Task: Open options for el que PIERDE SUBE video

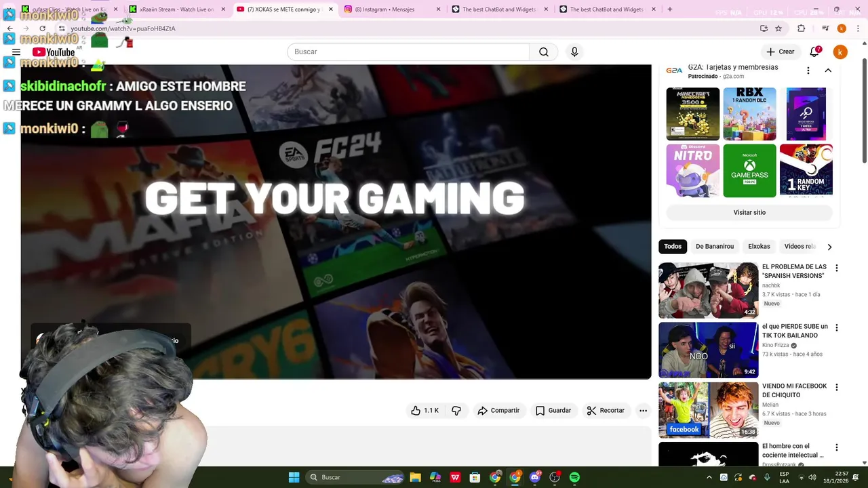Action: point(836,327)
